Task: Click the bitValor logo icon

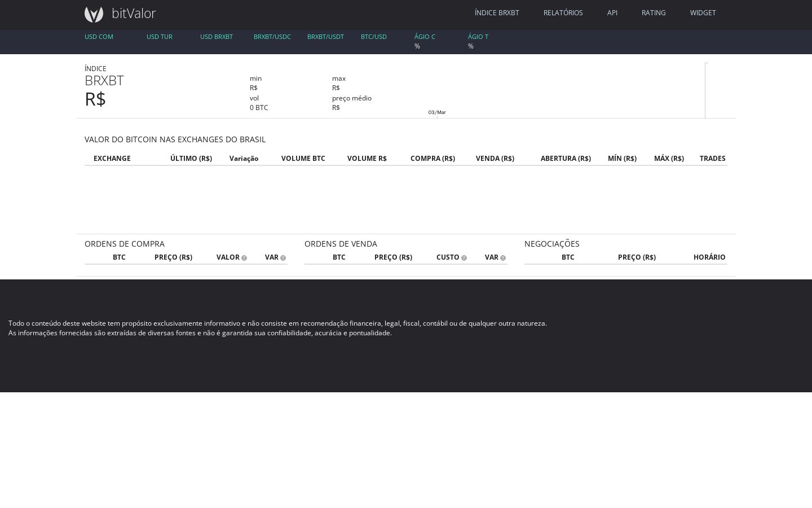Action: (x=94, y=14)
